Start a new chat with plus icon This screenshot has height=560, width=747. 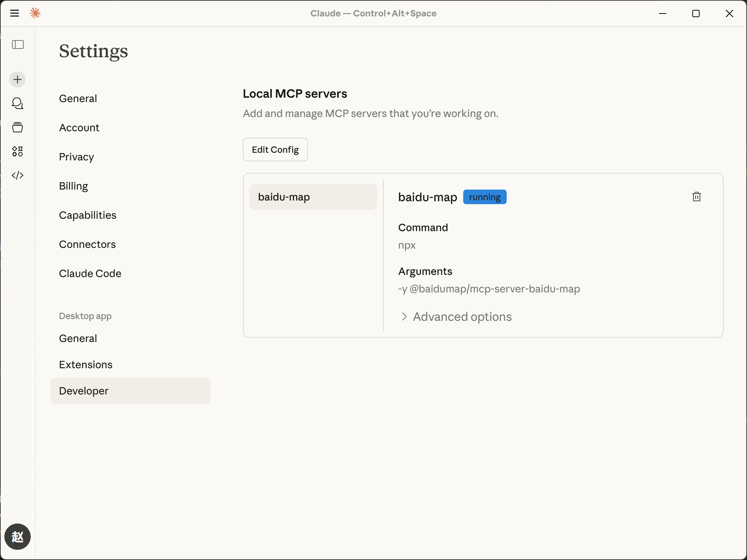(18, 79)
